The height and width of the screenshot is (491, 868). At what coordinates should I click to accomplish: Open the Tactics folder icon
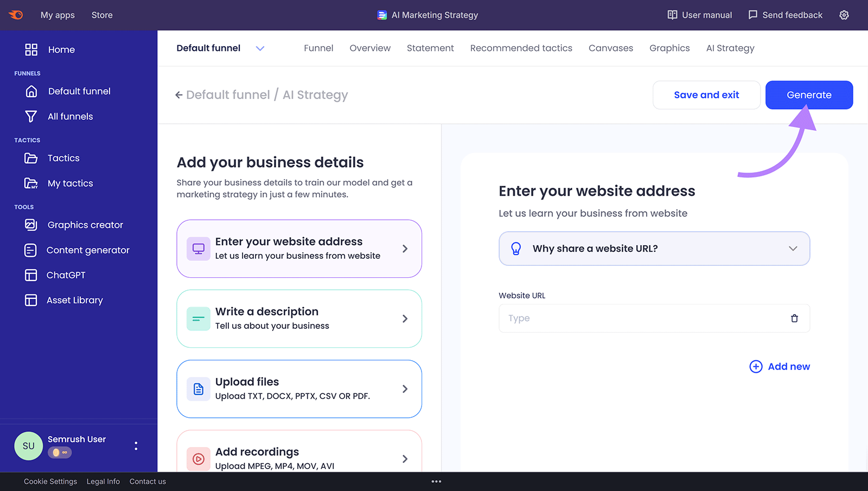tap(31, 158)
